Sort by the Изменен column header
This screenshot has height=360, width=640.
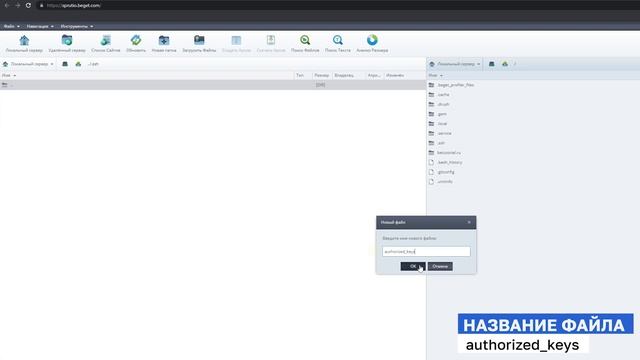coord(395,76)
